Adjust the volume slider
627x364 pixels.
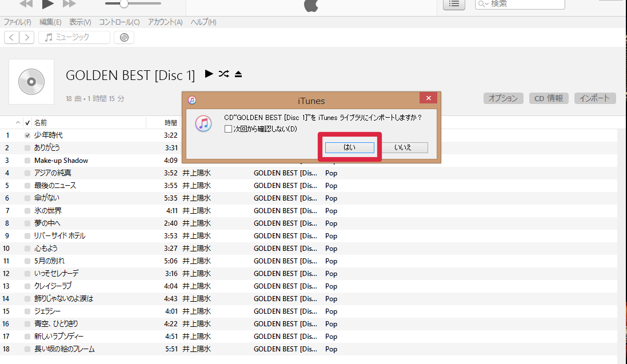click(125, 5)
